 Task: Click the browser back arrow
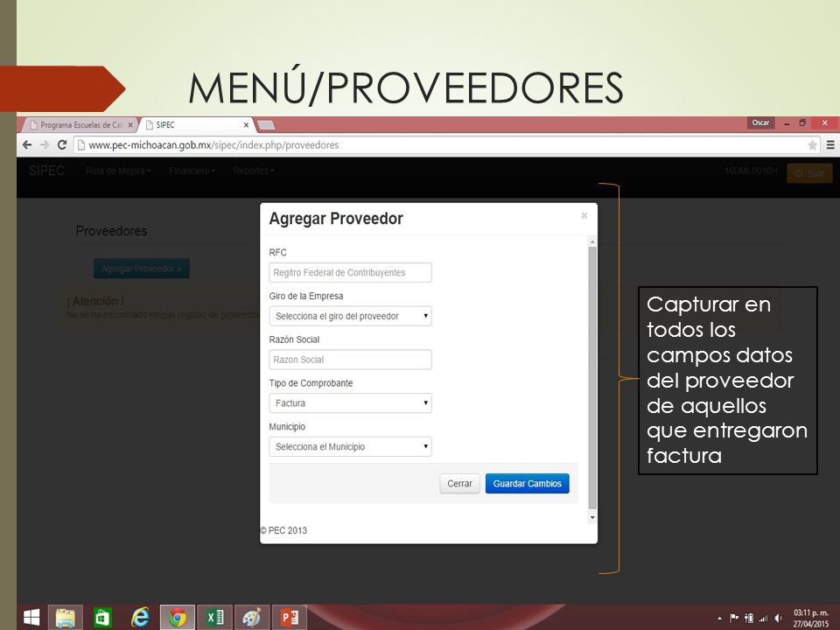27,144
